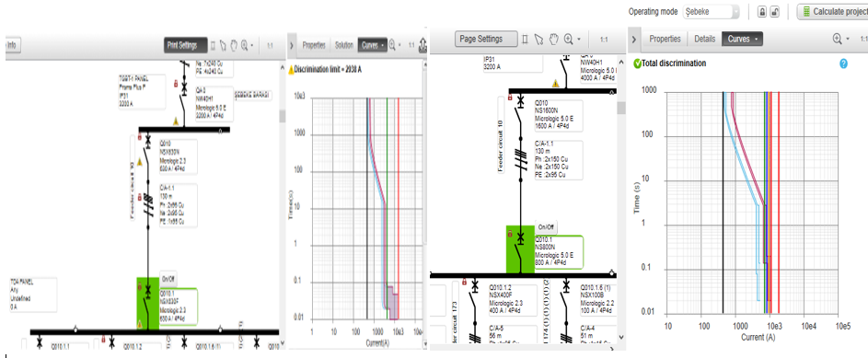The width and height of the screenshot is (868, 358).
Task: Click the closed padlock icon beside Operating mode
Action: [762, 12]
